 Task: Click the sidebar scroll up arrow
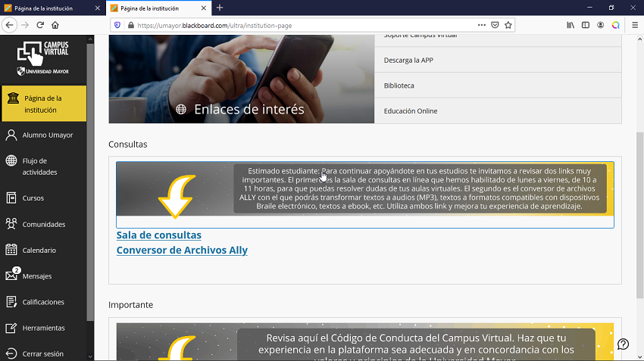tap(90, 39)
